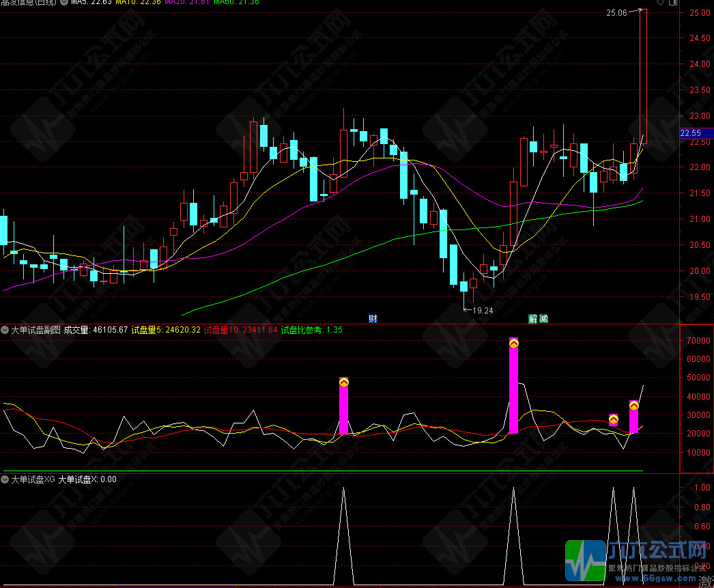Click the 减 marker below the chart

coord(543,318)
